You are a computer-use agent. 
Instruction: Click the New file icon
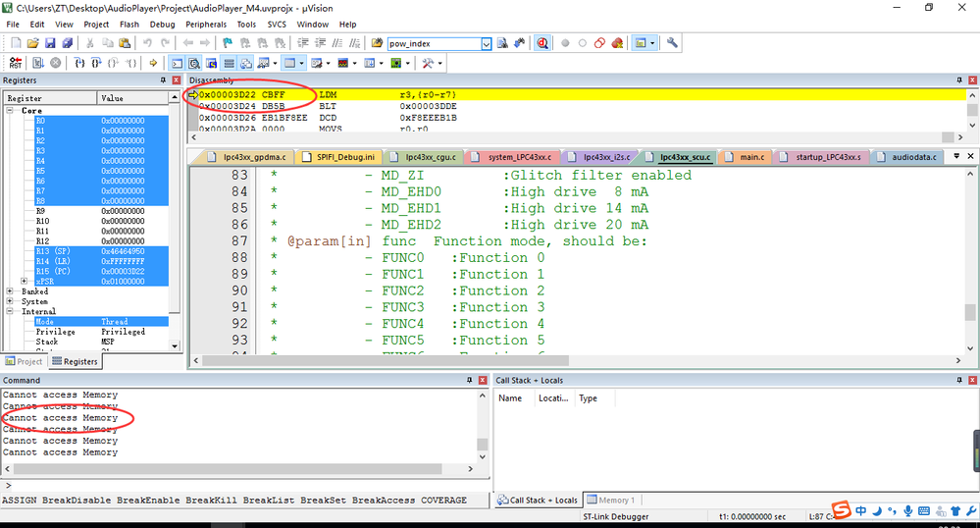coord(16,43)
